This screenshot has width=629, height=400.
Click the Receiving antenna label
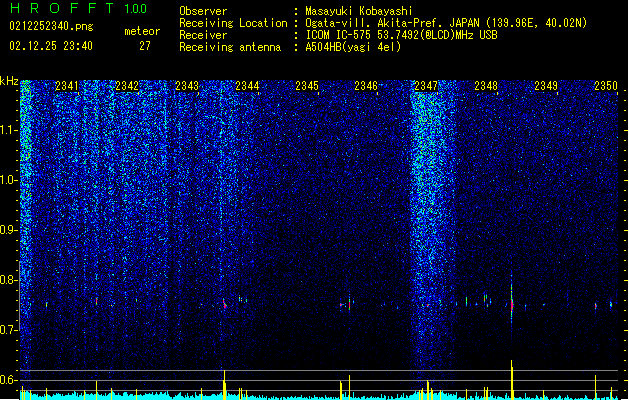point(230,47)
